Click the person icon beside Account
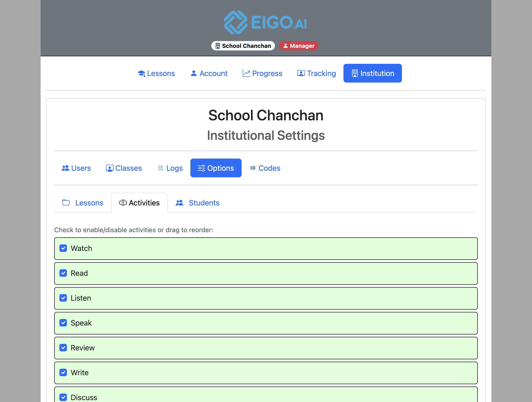This screenshot has width=532, height=402. [x=194, y=73]
